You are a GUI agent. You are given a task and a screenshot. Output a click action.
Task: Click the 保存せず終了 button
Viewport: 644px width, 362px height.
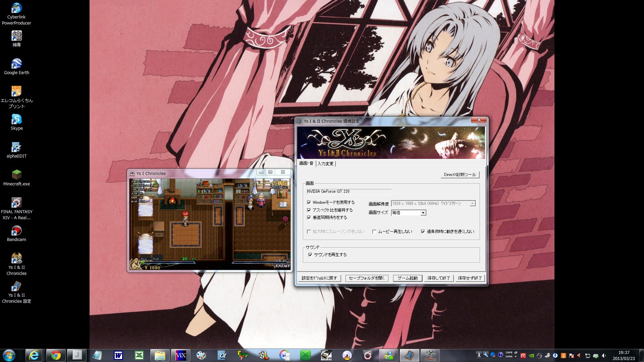(x=470, y=278)
